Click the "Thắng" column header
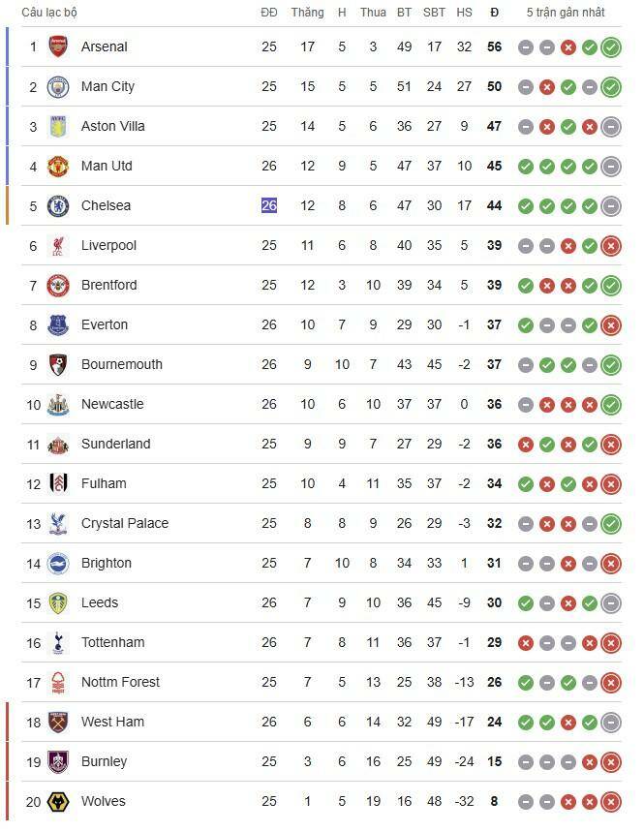644x832 pixels. [307, 13]
